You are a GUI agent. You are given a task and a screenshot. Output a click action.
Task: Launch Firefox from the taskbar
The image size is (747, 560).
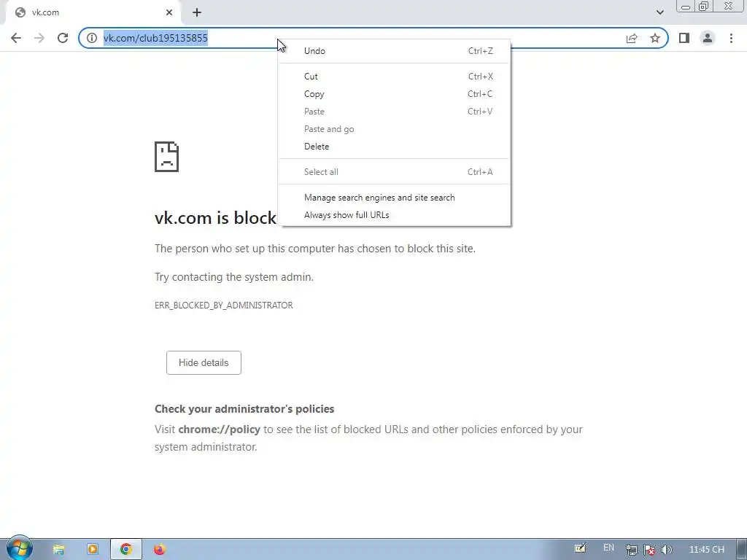[x=160, y=550]
